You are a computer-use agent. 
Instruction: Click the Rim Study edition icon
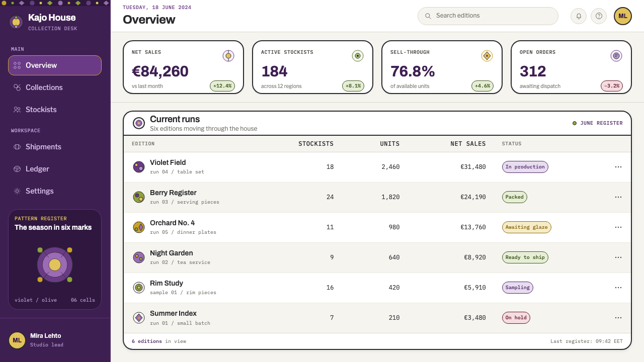[139, 288]
